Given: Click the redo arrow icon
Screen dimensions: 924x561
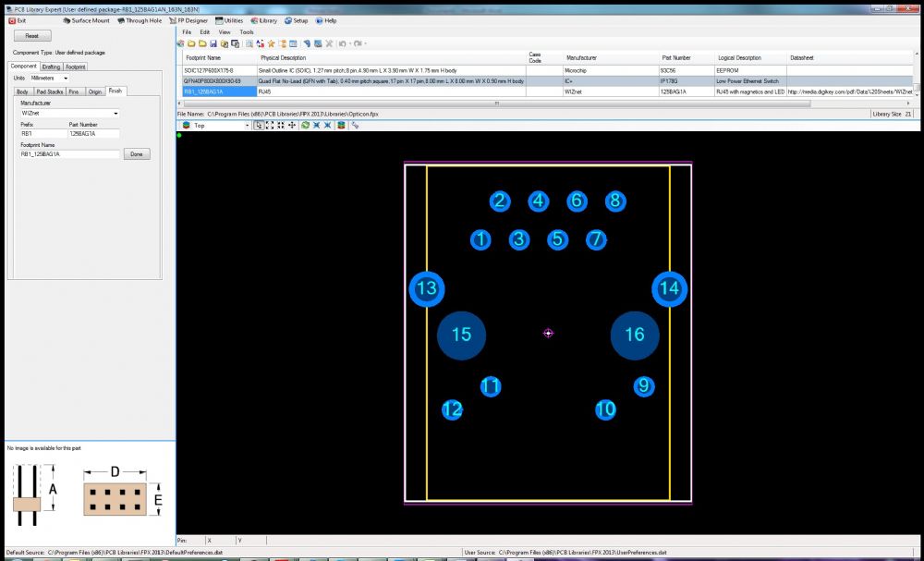Looking at the screenshot, I should tap(358, 43).
